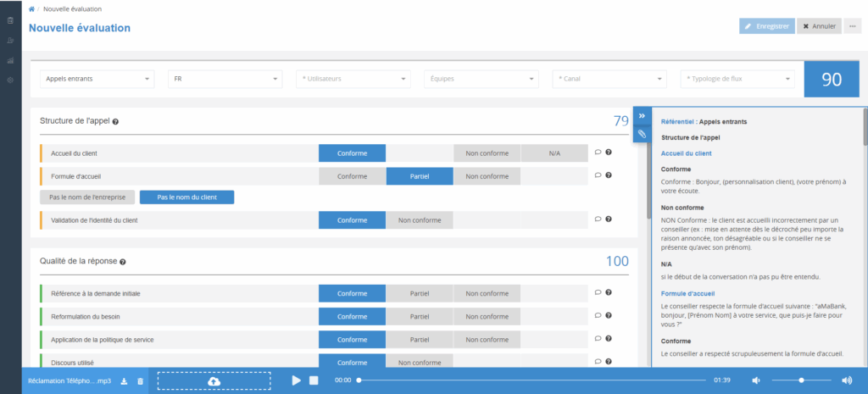Open the statistics chart icon in sidebar
The width and height of the screenshot is (868, 394).
tap(10, 60)
